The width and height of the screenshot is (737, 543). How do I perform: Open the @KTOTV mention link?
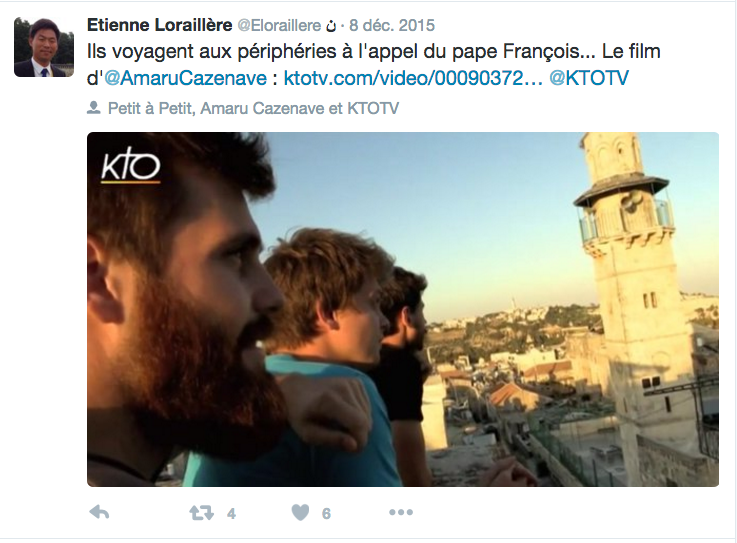tap(589, 78)
